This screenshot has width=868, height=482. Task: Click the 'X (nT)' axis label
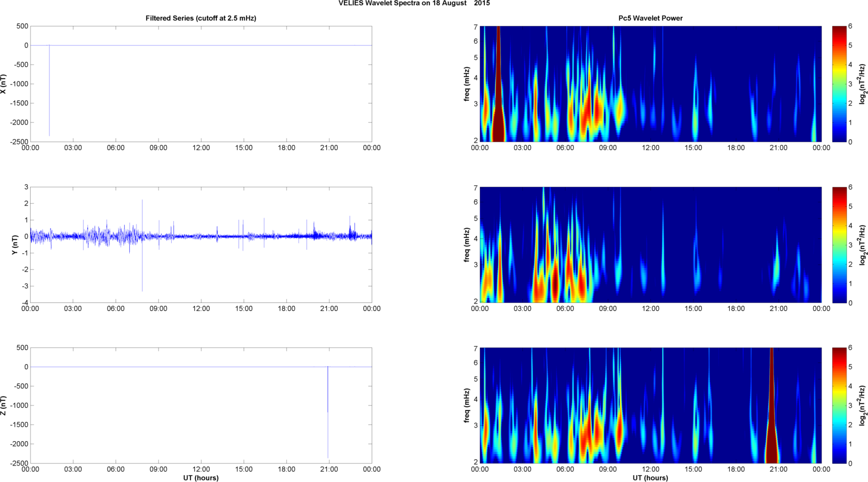[x=4, y=84]
